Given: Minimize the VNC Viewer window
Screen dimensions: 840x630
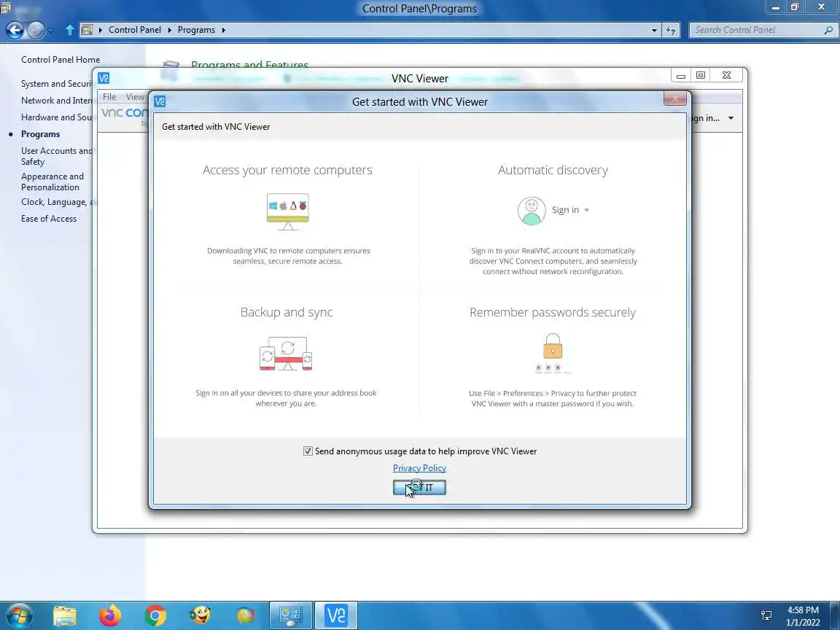Looking at the screenshot, I should point(680,76).
